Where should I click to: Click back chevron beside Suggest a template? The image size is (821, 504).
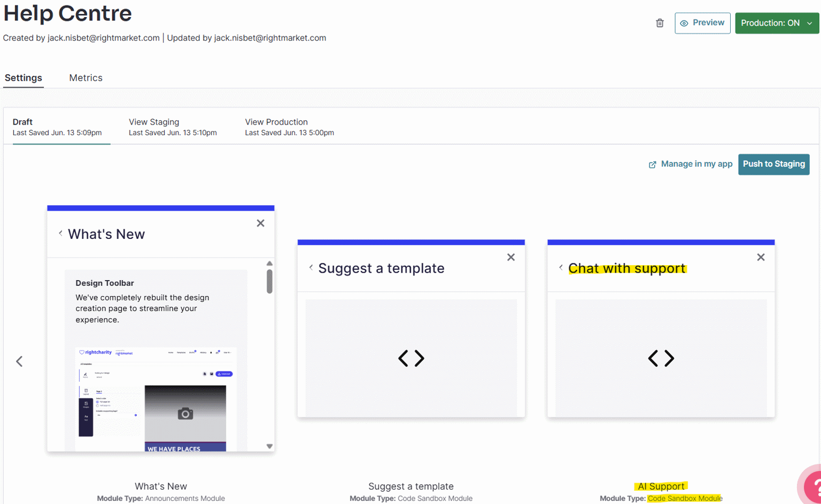pos(311,267)
